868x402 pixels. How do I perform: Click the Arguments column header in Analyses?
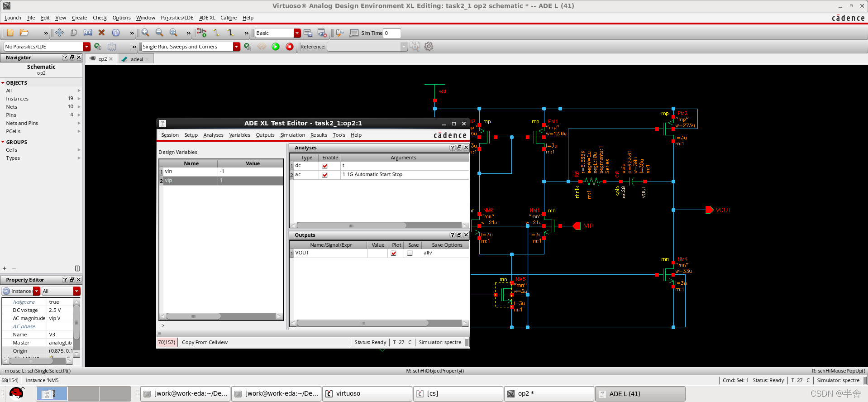pyautogui.click(x=403, y=158)
